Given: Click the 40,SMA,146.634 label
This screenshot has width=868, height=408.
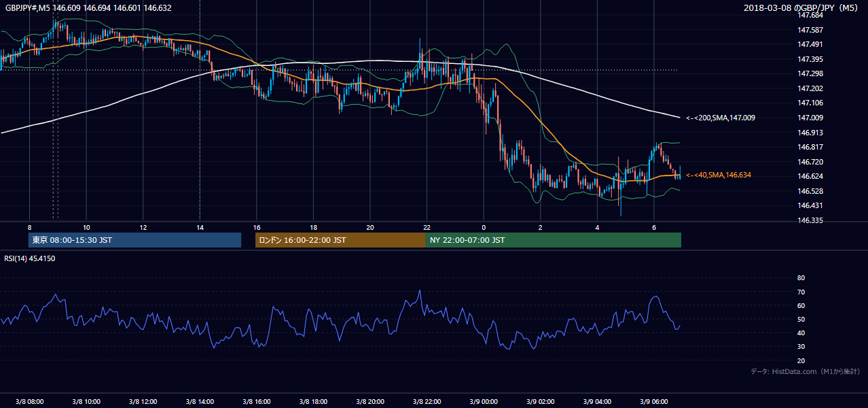Looking at the screenshot, I should point(718,175).
